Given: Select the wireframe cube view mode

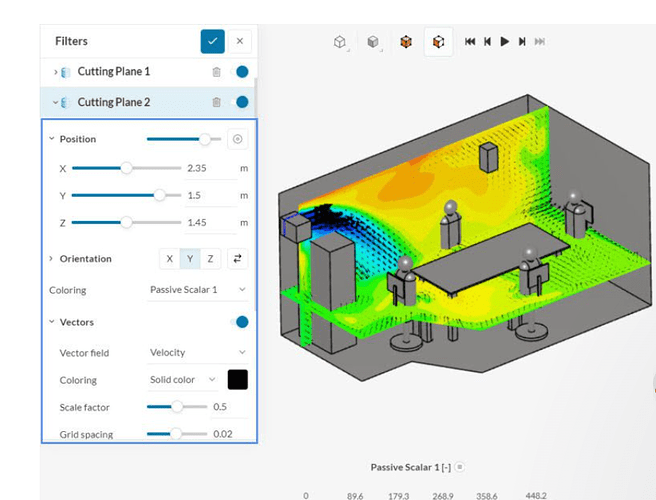Looking at the screenshot, I should (340, 42).
